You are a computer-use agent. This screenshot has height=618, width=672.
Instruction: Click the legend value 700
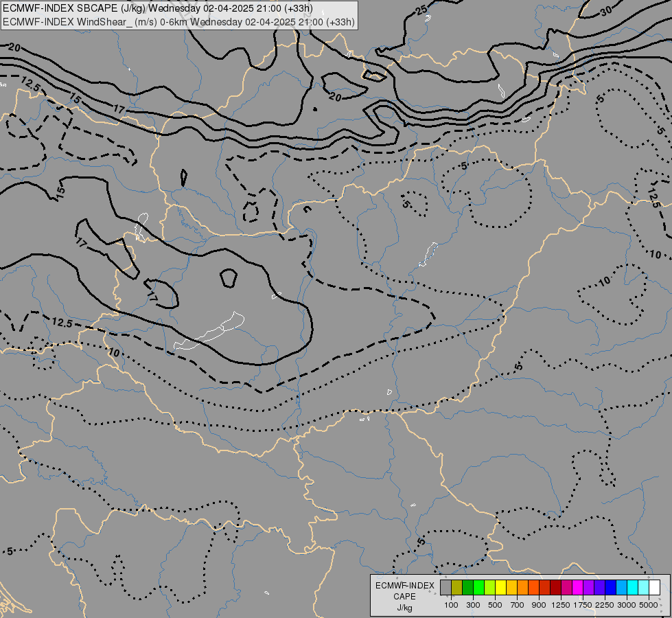518,605
